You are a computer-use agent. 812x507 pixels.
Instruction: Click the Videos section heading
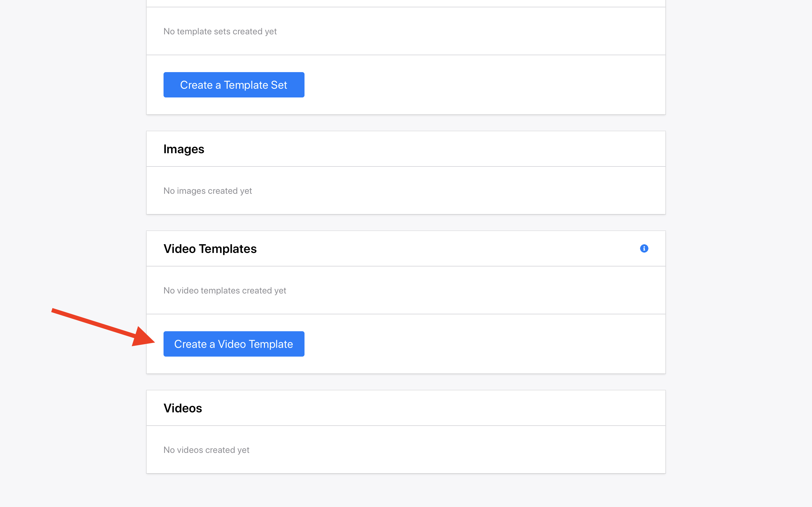(x=182, y=408)
